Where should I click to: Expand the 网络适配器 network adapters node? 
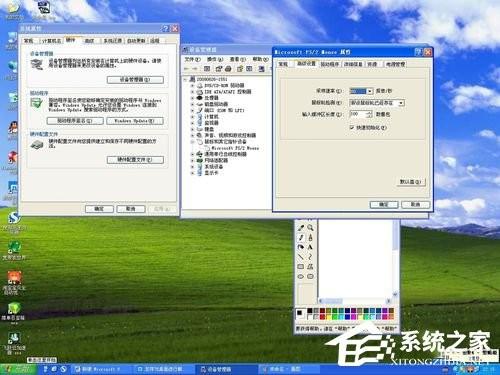click(x=192, y=160)
